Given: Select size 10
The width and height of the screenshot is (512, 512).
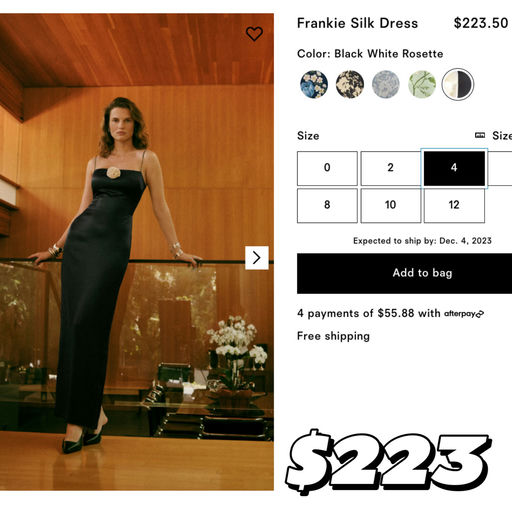Looking at the screenshot, I should click(391, 206).
